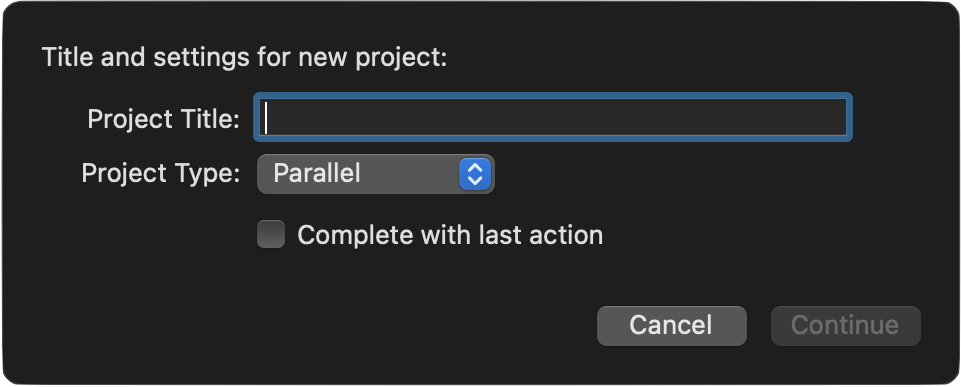
Task: Open the Project Type popup showing Parallel
Action: [x=375, y=174]
